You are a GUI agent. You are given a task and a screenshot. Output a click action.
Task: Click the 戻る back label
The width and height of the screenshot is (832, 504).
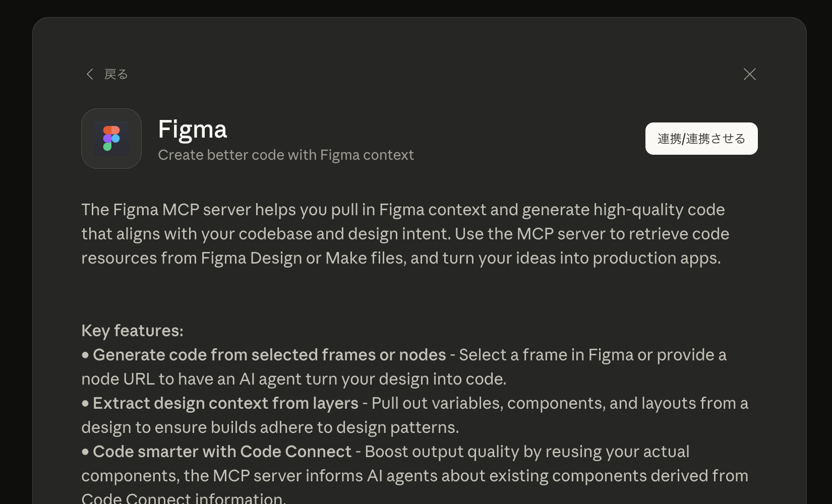coord(116,74)
